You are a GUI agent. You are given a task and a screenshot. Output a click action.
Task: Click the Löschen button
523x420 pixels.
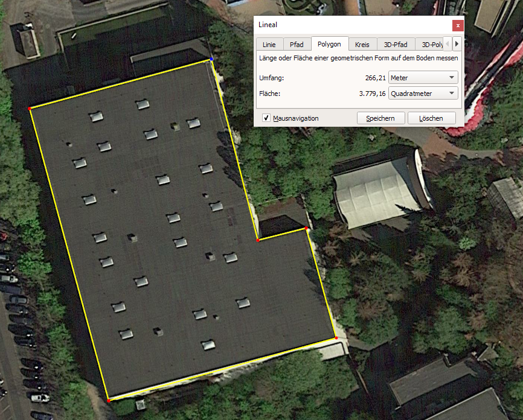(431, 118)
